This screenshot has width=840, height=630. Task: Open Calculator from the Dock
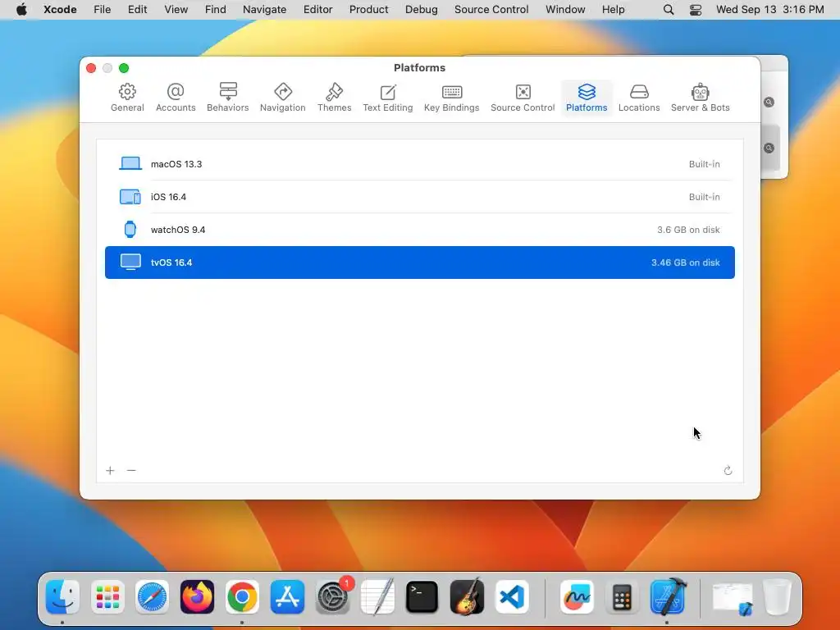click(622, 597)
